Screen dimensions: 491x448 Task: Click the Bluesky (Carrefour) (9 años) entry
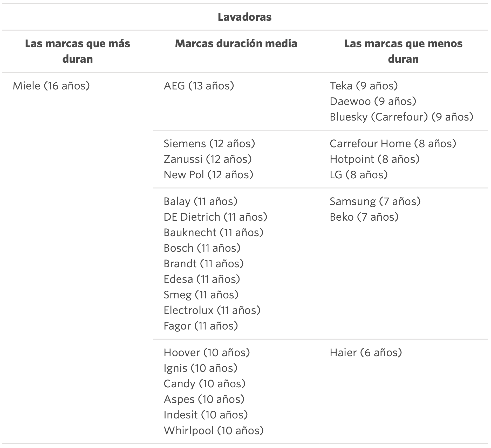401,117
